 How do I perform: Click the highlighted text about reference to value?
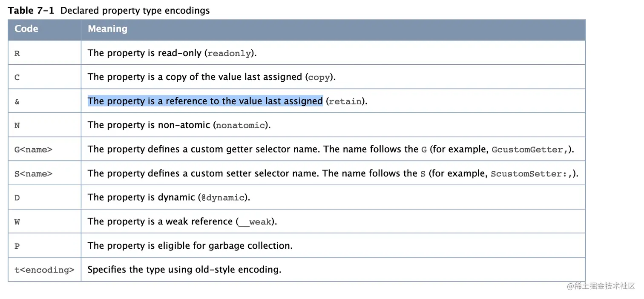coord(205,101)
